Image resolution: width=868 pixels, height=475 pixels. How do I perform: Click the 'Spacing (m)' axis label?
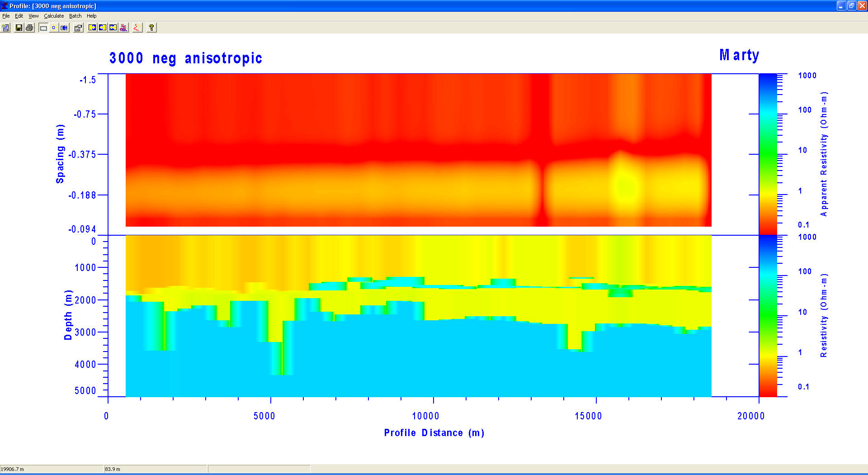tap(60, 154)
